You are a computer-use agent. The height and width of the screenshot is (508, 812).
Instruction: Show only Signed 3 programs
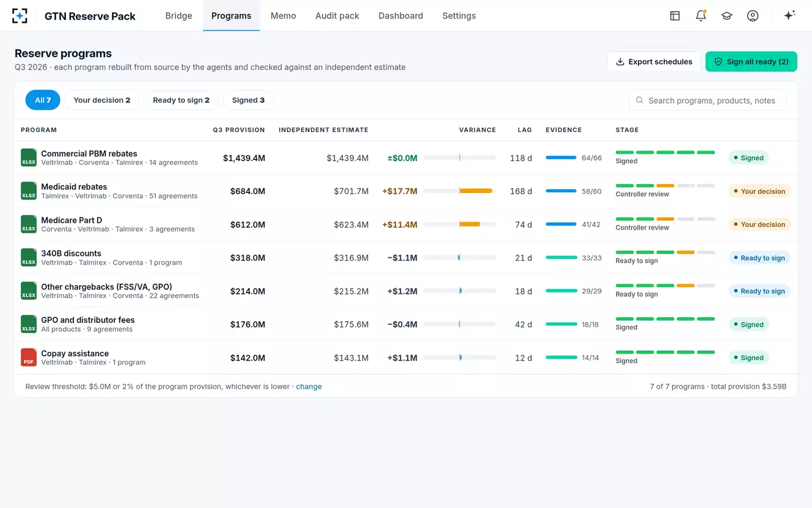click(248, 100)
